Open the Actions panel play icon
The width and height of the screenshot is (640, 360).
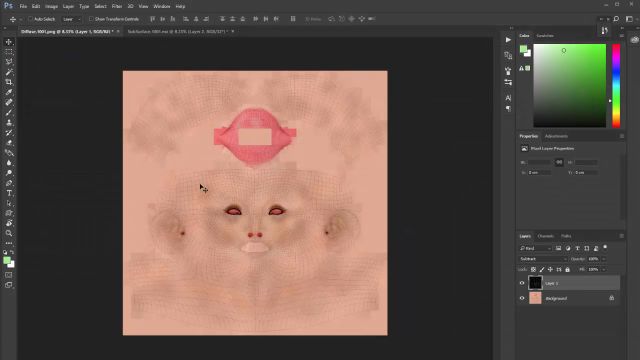(x=508, y=40)
